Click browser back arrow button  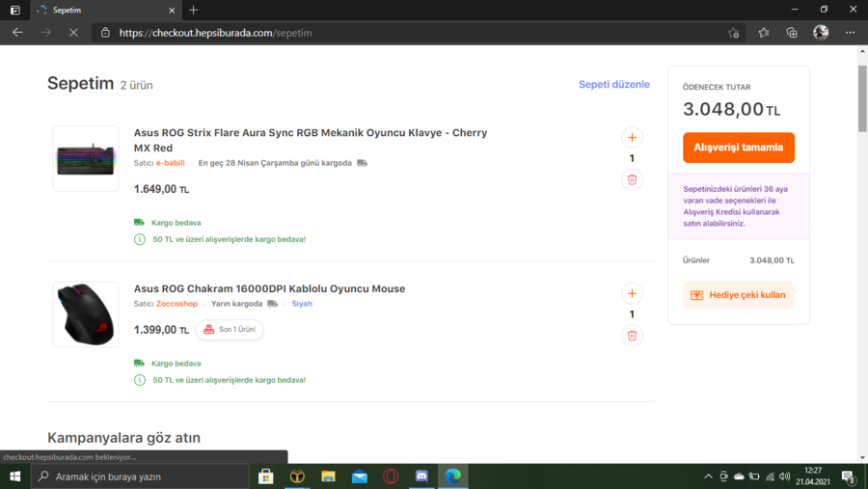point(17,33)
